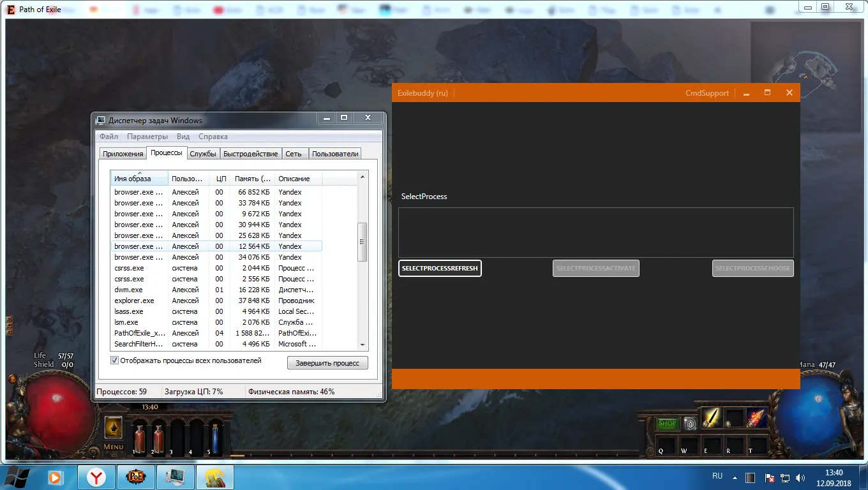Viewport: 868px width, 490px height.
Task: Click SELECTPROCESSACTIVATE in Exilebuddy
Action: pyautogui.click(x=596, y=268)
